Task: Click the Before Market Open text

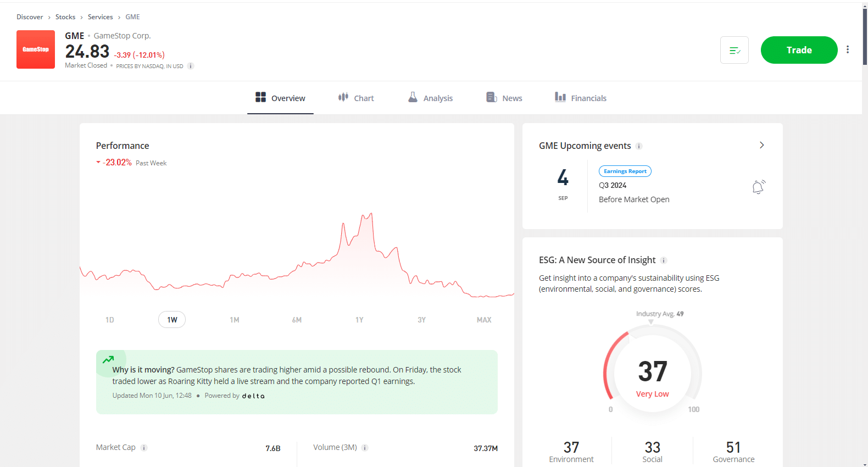Action: pyautogui.click(x=634, y=199)
